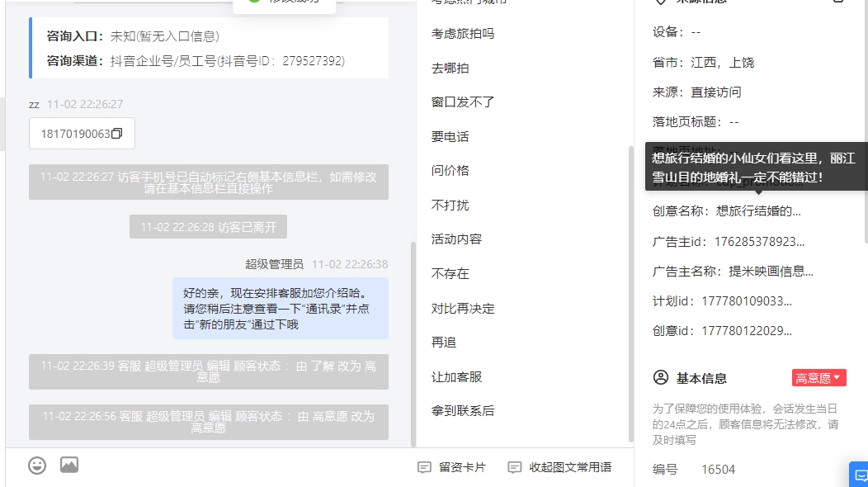This screenshot has width=868, height=487.
Task: Select quick phrase 不存在
Action: click(450, 274)
